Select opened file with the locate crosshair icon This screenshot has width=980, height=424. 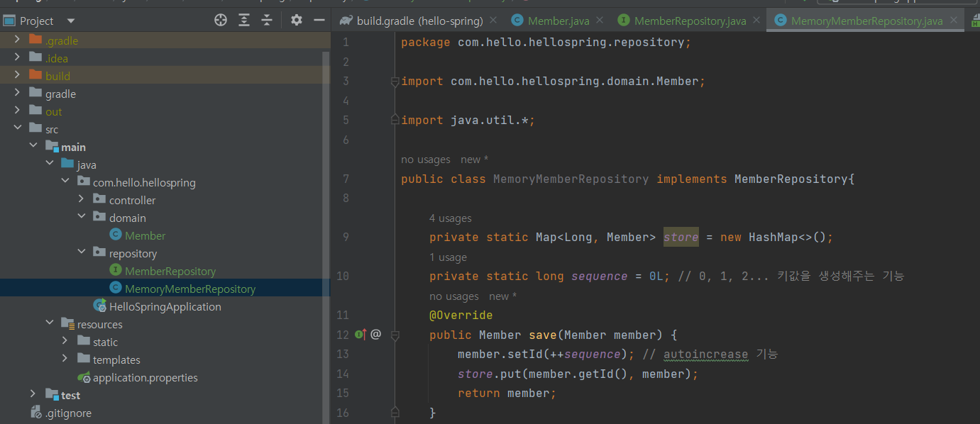tap(221, 21)
